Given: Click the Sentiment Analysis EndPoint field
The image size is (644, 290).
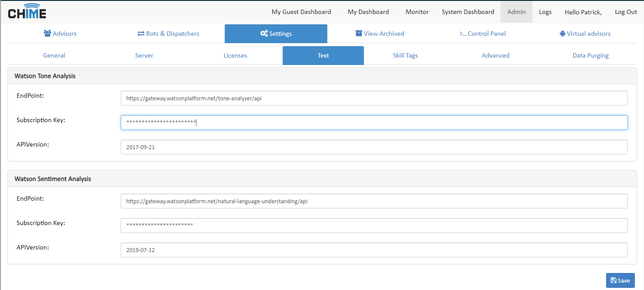Looking at the screenshot, I should click(374, 201).
